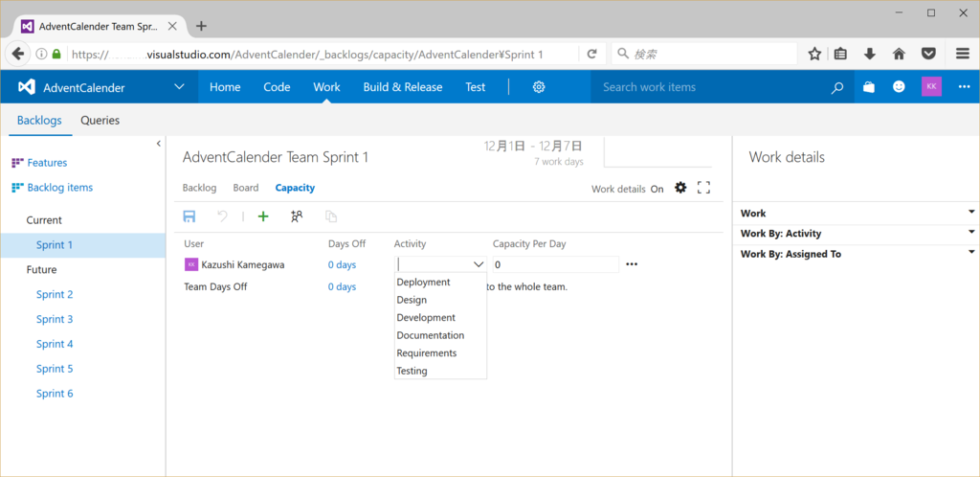Open the marketplace shopping bag icon
The width and height of the screenshot is (980, 477).
(x=868, y=87)
